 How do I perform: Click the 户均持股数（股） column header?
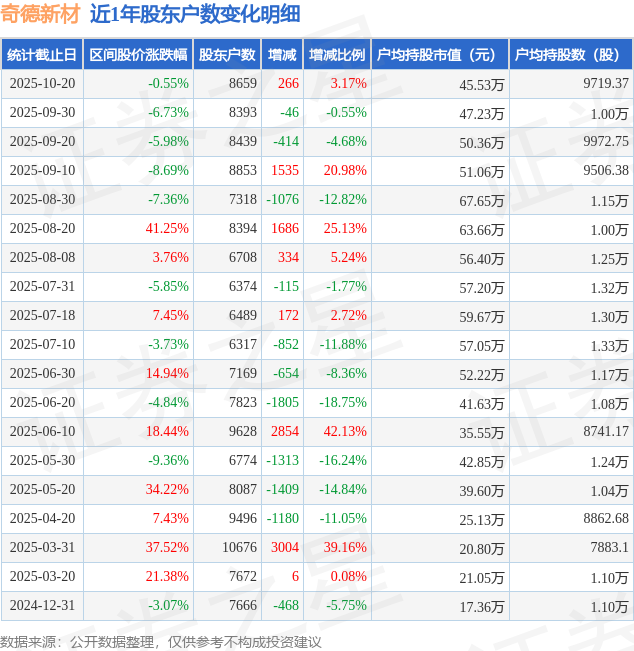(x=570, y=55)
